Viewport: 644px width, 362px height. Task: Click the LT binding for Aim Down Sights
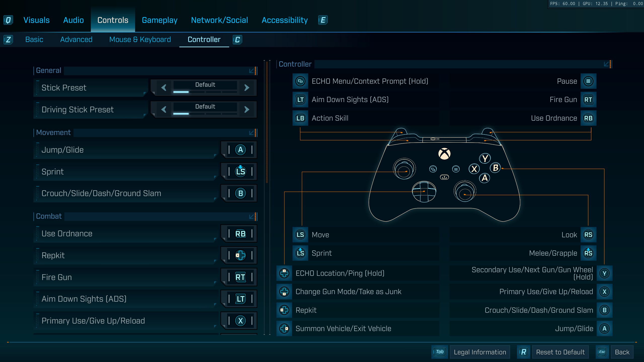(x=240, y=299)
